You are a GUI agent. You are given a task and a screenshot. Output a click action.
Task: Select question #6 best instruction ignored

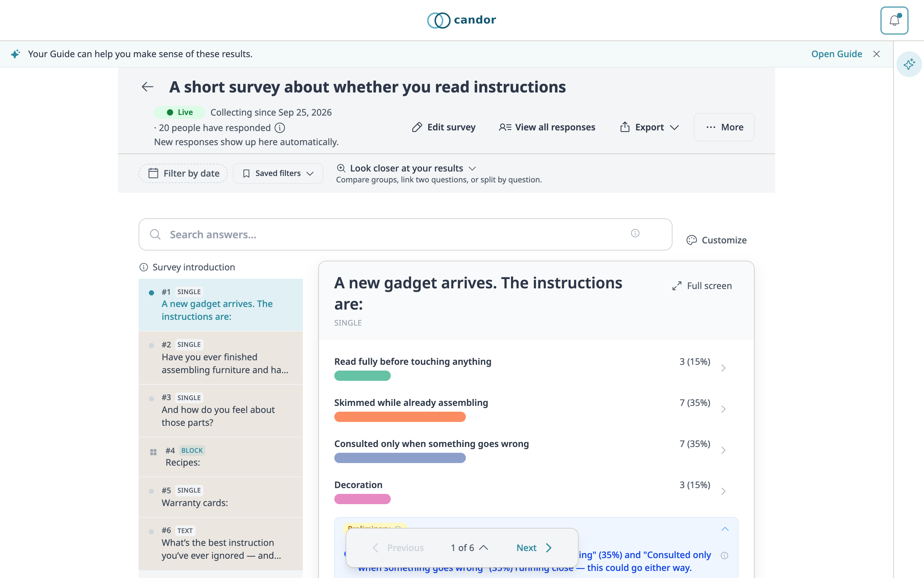pos(221,544)
